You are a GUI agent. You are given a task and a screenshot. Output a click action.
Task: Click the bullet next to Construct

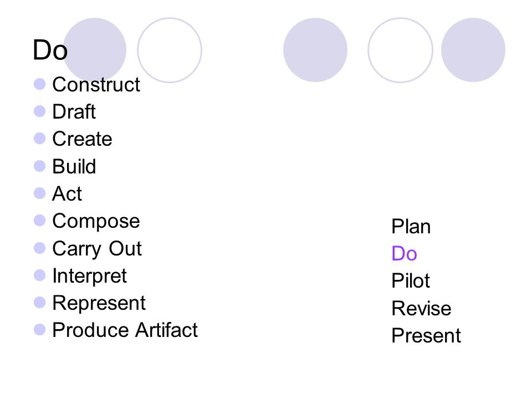(x=40, y=84)
